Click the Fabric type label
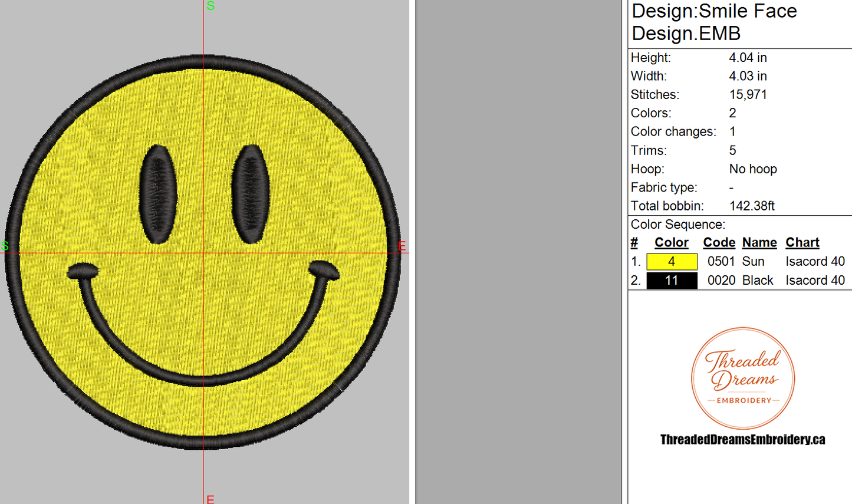The image size is (852, 504). click(664, 187)
